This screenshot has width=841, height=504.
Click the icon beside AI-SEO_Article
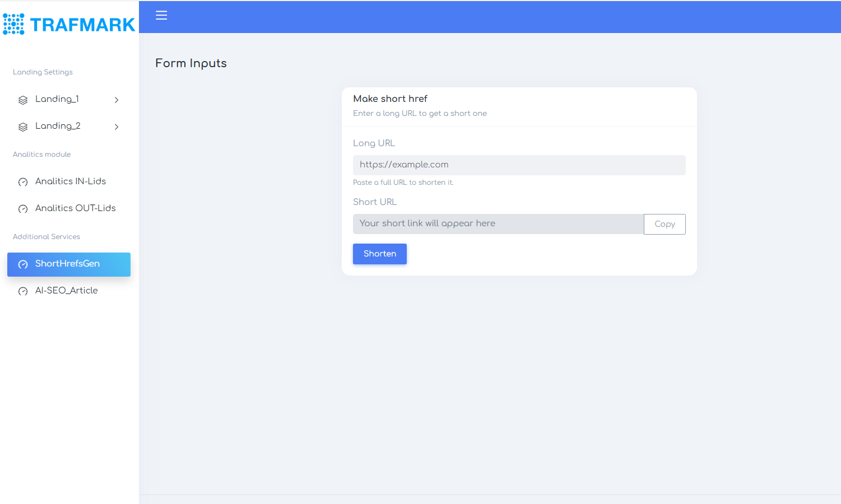click(23, 291)
